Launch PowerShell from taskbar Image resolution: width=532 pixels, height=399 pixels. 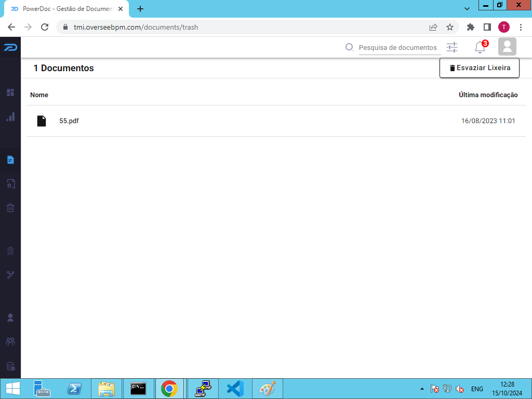pos(74,389)
